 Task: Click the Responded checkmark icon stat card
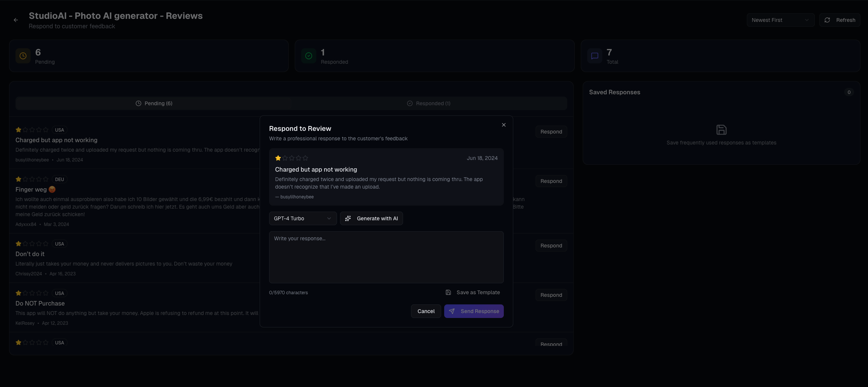(308, 55)
